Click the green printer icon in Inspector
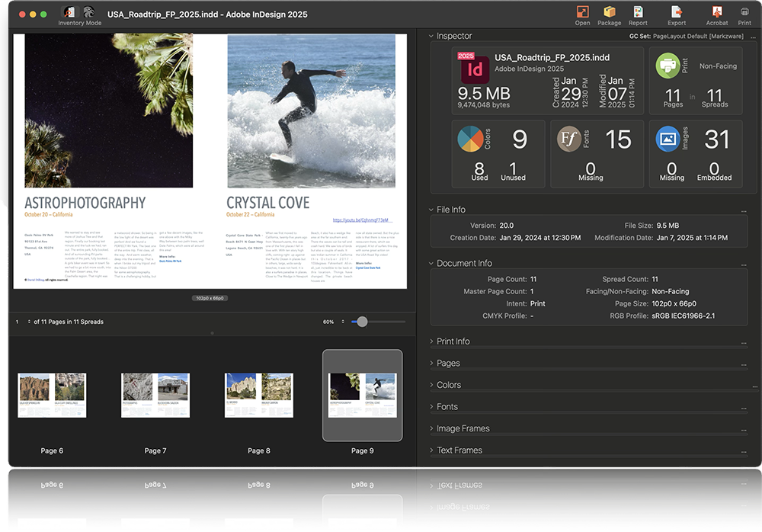The image size is (762, 532). click(668, 66)
